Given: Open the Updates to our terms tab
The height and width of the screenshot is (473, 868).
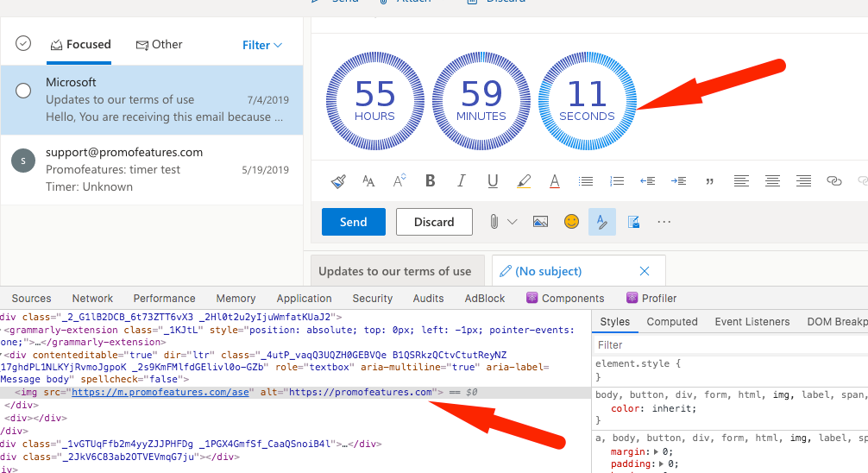Looking at the screenshot, I should point(397,271).
